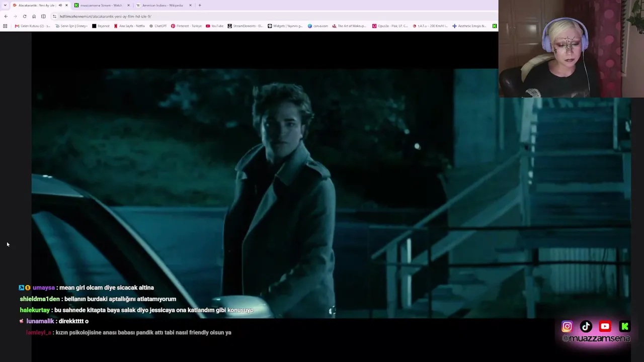Mute the audio playing in the Alacakaranlık tab
The width and height of the screenshot is (644, 362).
60,6
